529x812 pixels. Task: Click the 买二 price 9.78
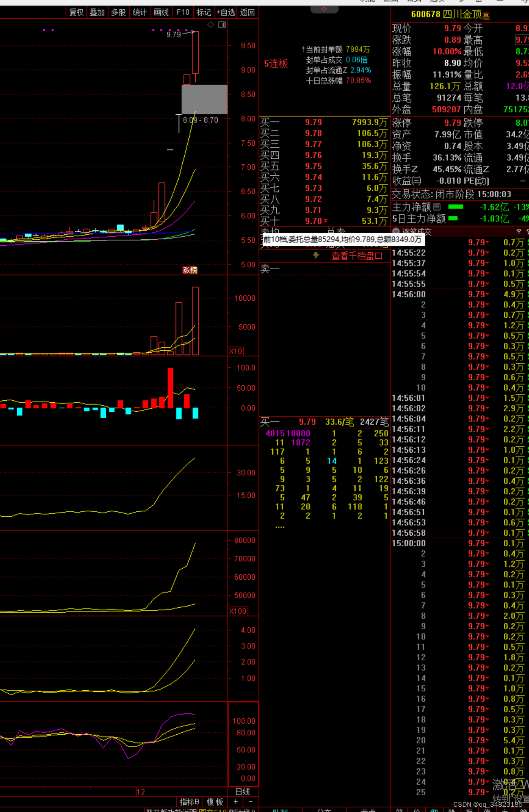[313, 133]
